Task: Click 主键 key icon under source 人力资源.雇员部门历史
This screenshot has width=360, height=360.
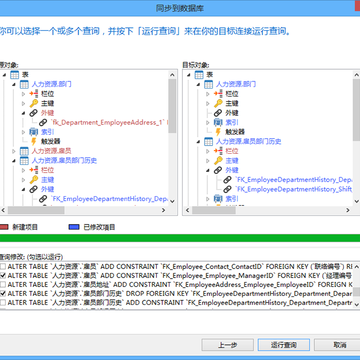Action: click(33, 180)
